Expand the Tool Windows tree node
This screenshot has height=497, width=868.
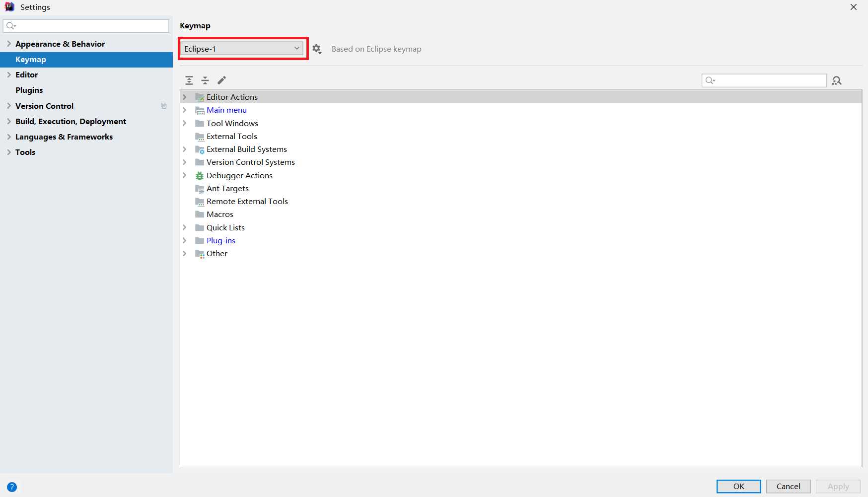pos(185,123)
